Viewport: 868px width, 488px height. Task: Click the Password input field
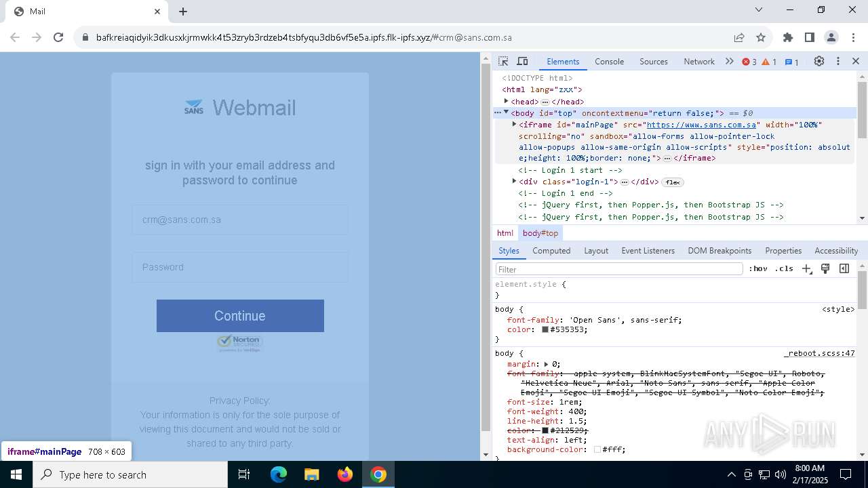coord(240,267)
